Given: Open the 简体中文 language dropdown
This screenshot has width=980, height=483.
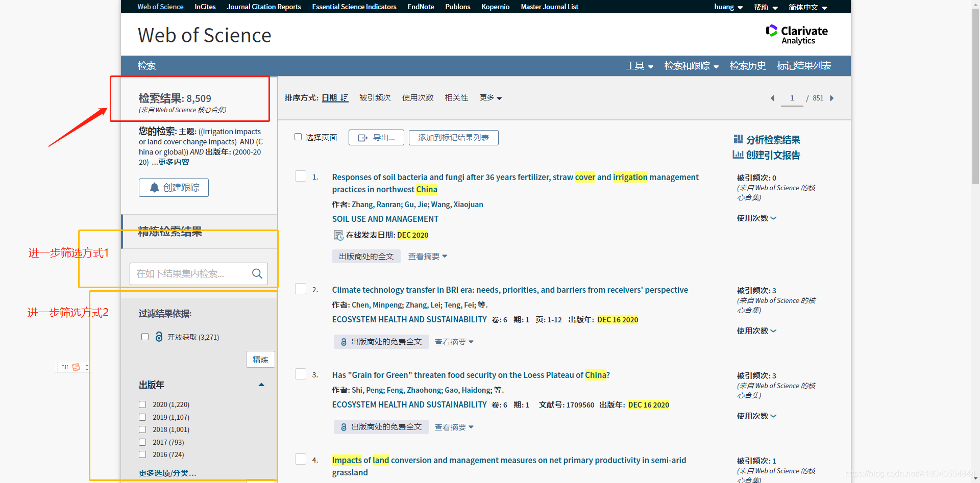Looking at the screenshot, I should [808, 7].
